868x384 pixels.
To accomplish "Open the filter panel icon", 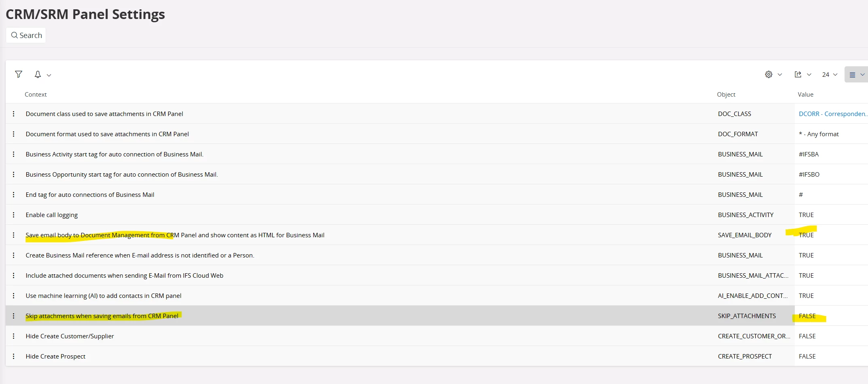I will pyautogui.click(x=19, y=74).
